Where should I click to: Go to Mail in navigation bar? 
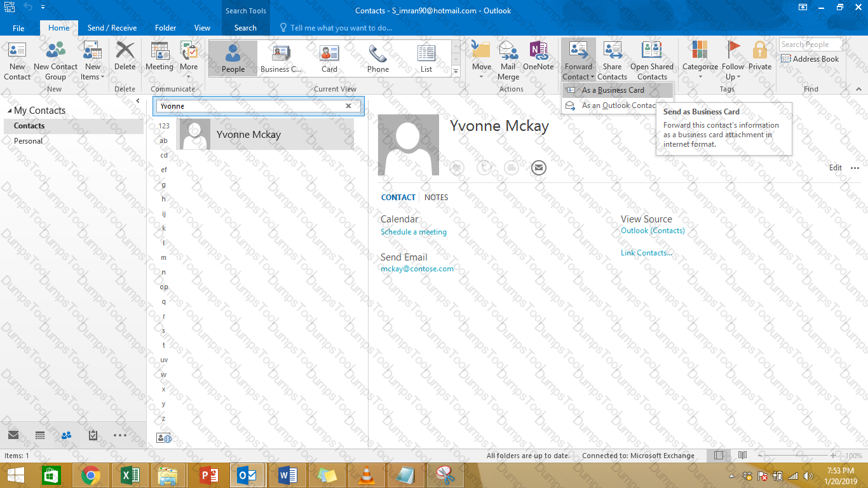tap(13, 435)
